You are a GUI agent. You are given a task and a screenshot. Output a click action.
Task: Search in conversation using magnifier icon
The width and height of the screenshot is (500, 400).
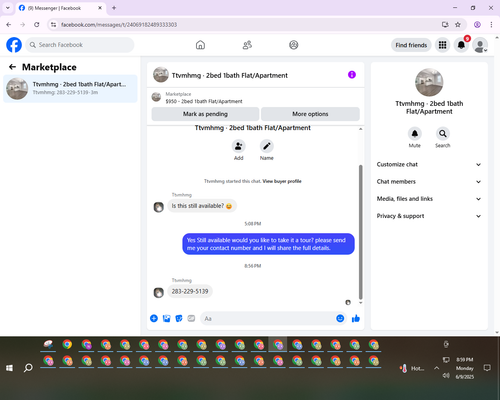click(x=443, y=134)
